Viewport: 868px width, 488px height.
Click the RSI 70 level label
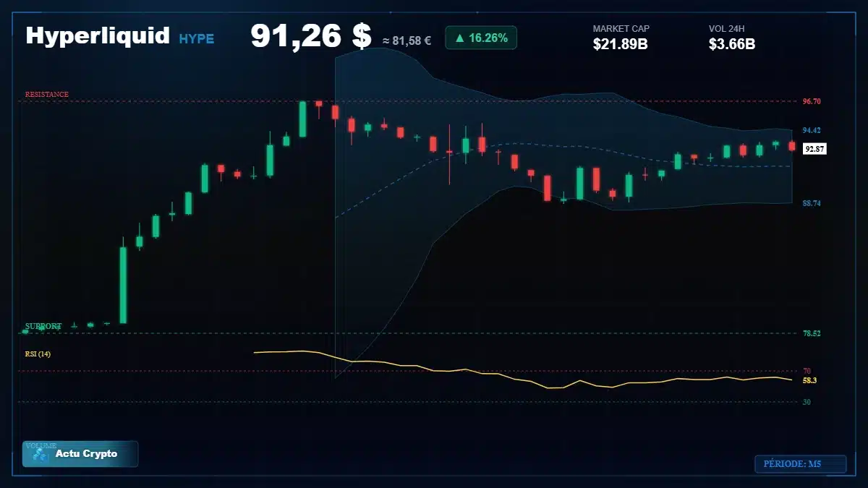click(x=807, y=371)
